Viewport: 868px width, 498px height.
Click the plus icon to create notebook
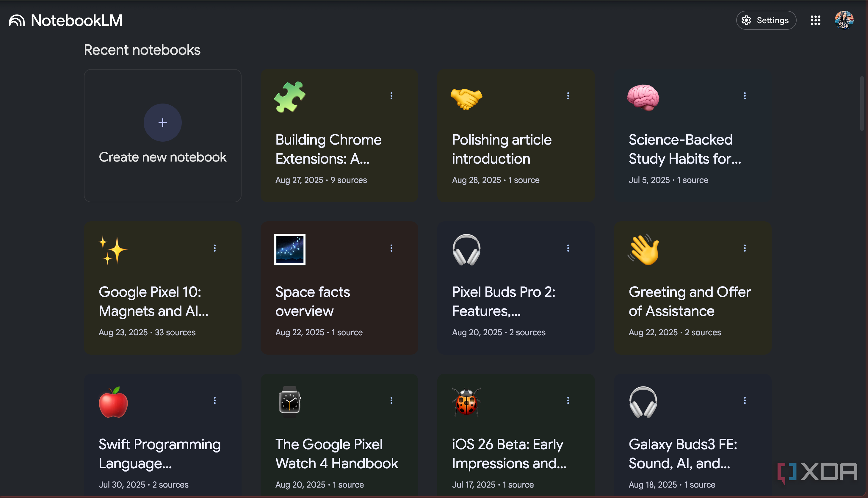point(162,123)
